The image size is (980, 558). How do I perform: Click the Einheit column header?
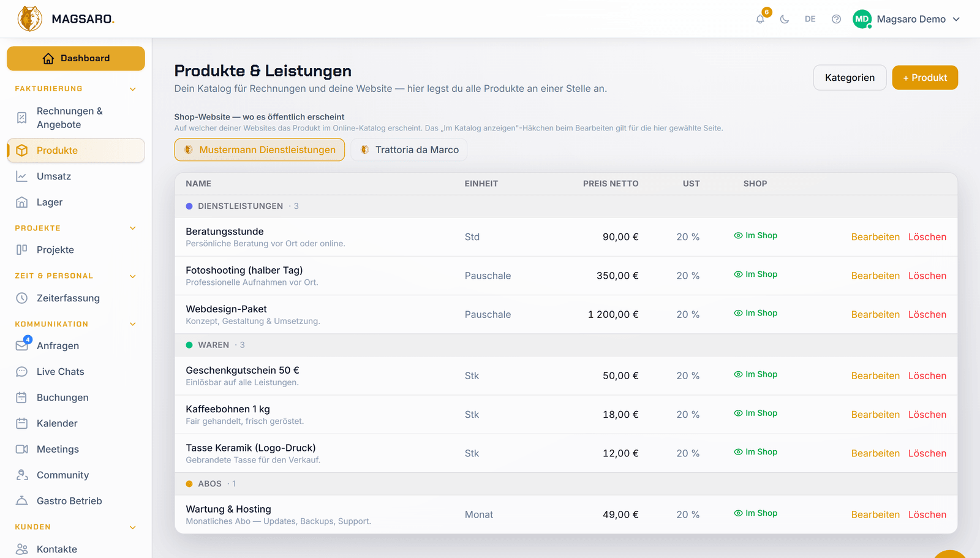[481, 184]
